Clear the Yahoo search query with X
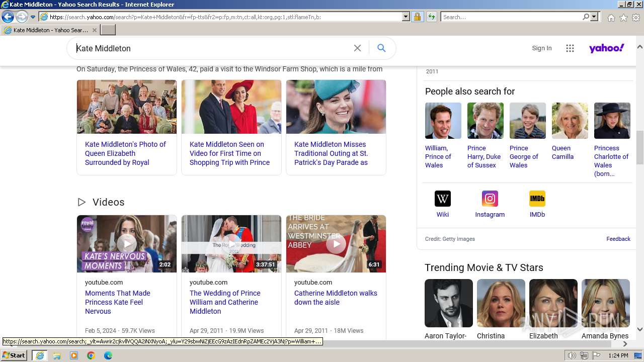Viewport: 644px width, 362px height. (357, 48)
